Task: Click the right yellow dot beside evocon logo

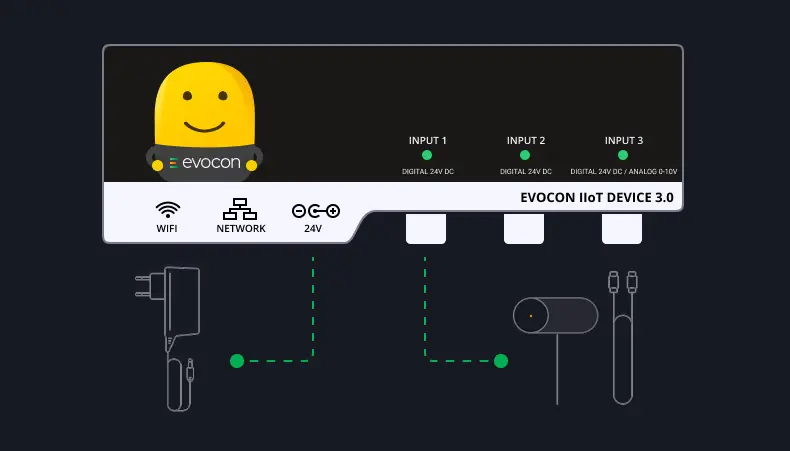Action: point(251,165)
